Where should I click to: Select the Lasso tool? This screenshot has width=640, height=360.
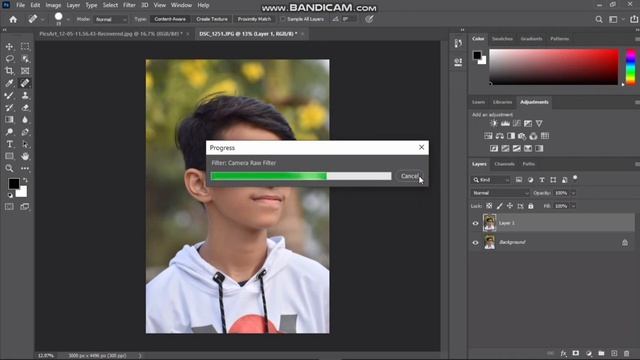[9, 59]
